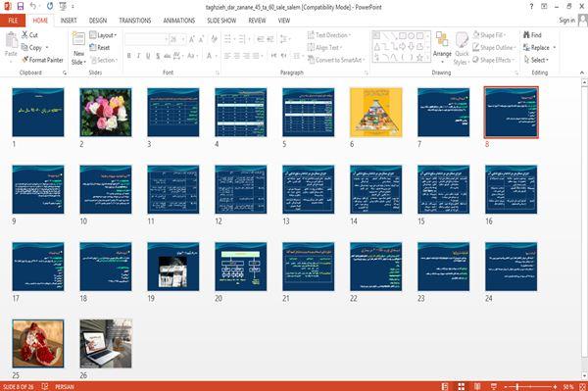
Task: Open the TRANSITIONS ribbon tab
Action: pos(135,21)
